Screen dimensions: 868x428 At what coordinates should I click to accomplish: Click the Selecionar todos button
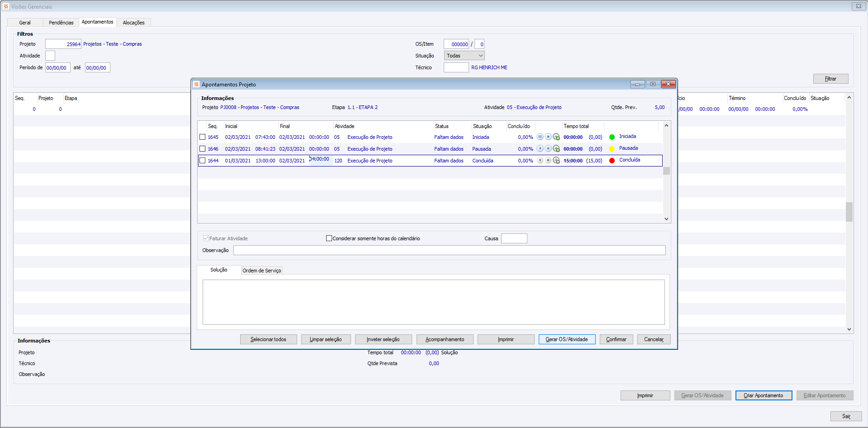268,339
